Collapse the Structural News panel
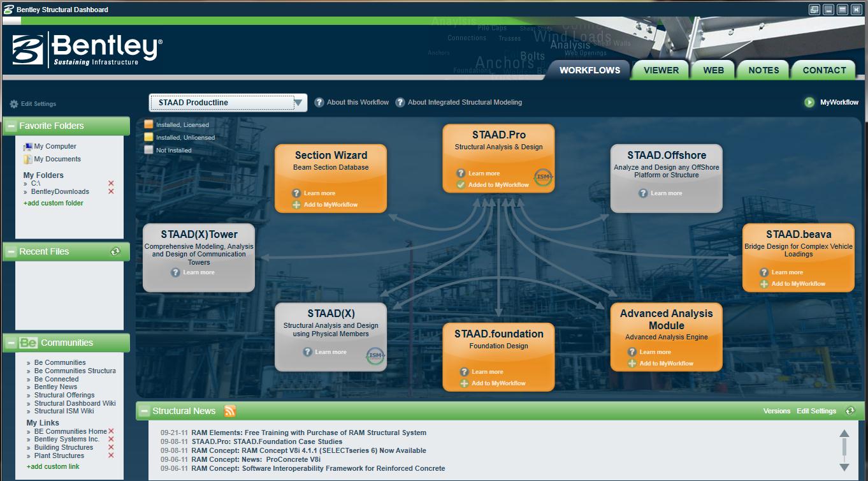This screenshot has width=868, height=481. (145, 411)
